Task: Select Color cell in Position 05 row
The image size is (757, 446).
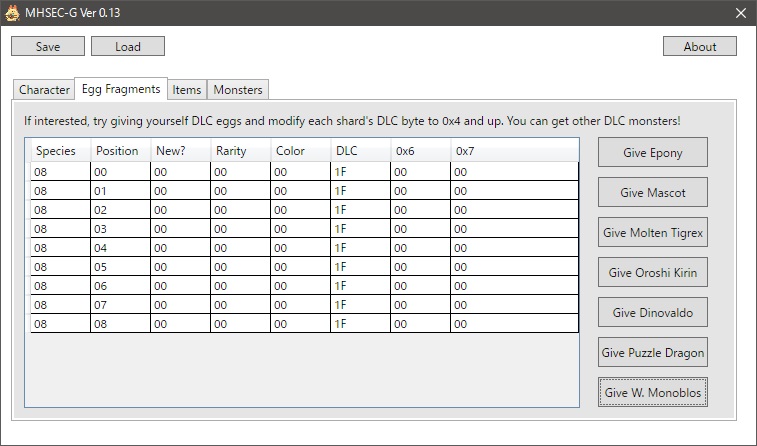Action: click(x=300, y=267)
